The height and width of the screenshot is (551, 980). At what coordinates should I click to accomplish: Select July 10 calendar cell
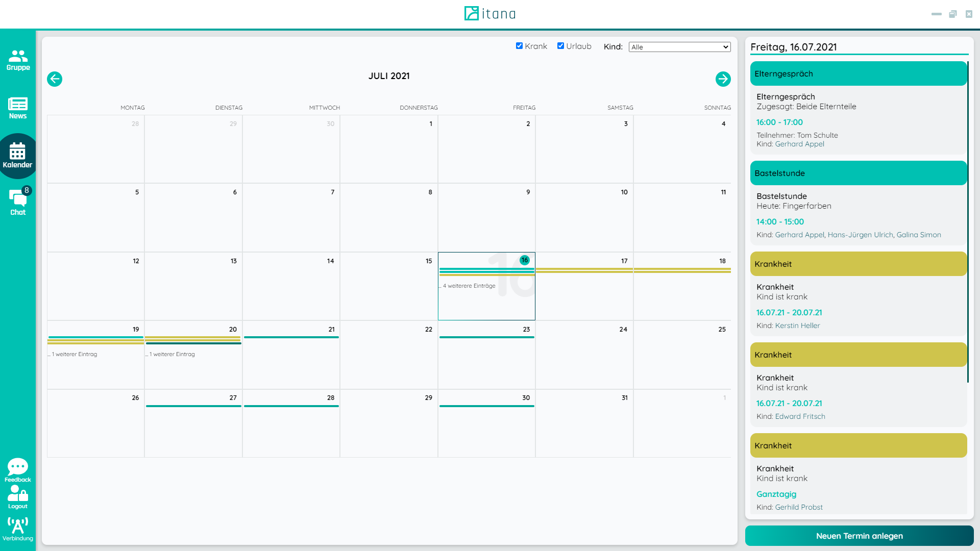[x=584, y=217]
